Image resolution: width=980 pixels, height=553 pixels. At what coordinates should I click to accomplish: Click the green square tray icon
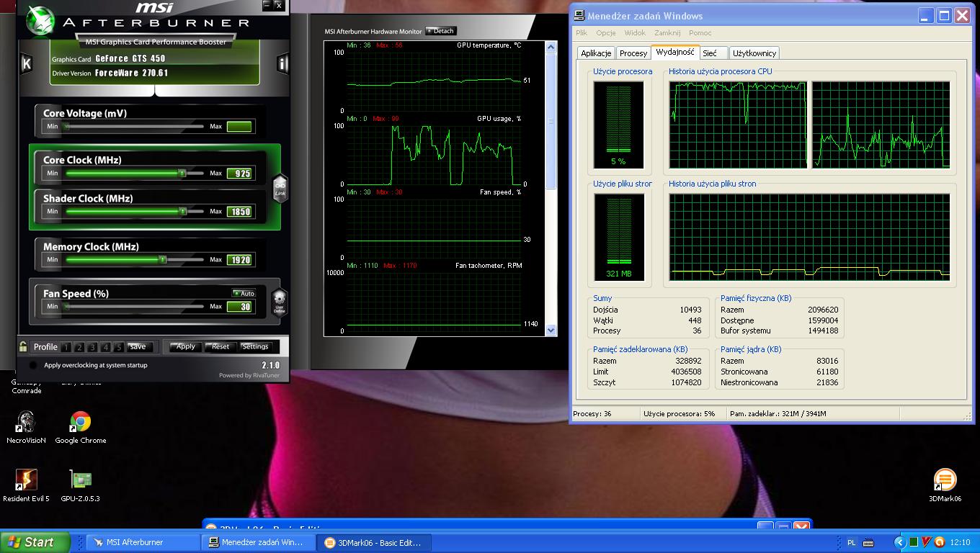click(x=913, y=542)
